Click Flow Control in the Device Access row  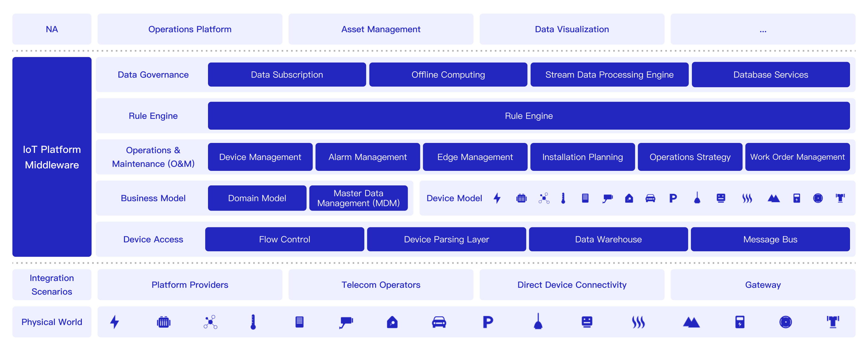click(x=284, y=239)
